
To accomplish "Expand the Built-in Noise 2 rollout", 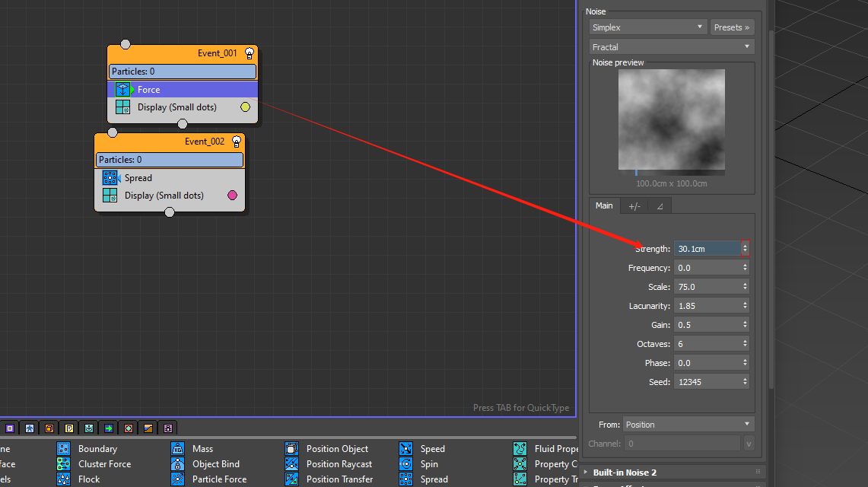I will (x=624, y=473).
